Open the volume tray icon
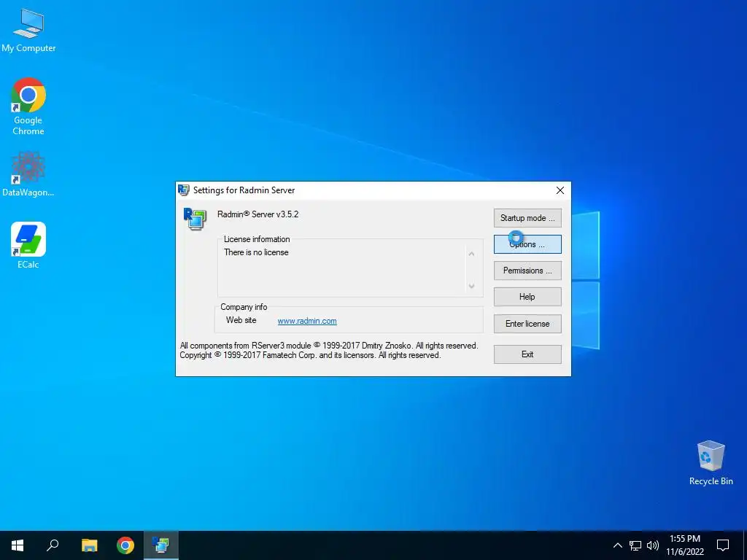This screenshot has height=560, width=747. (653, 545)
